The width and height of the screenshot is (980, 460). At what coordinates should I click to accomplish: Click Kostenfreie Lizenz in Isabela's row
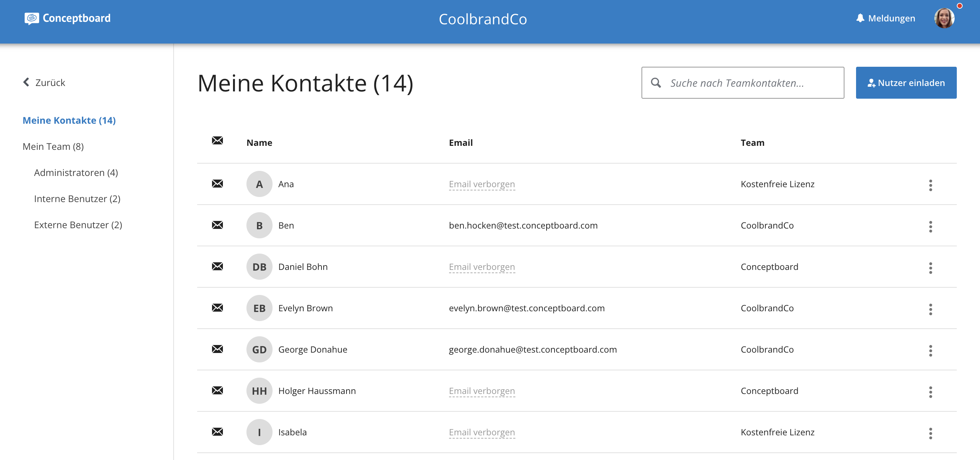click(777, 432)
